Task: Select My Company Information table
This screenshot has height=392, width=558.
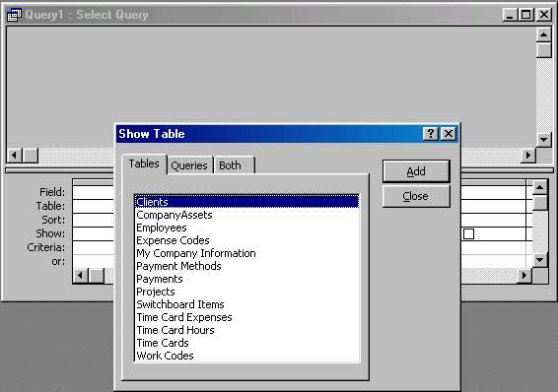Action: pyautogui.click(x=247, y=253)
